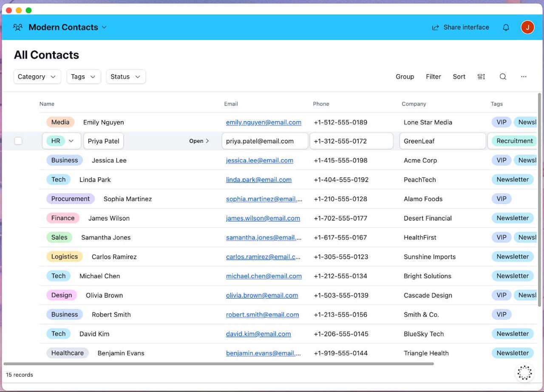
Task: Click the Share interface button
Action: 460,27
